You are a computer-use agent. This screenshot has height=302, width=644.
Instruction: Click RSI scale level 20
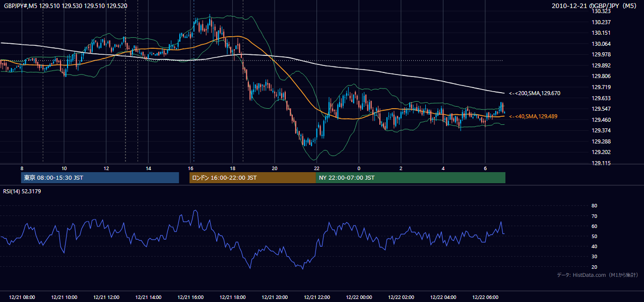click(594, 267)
